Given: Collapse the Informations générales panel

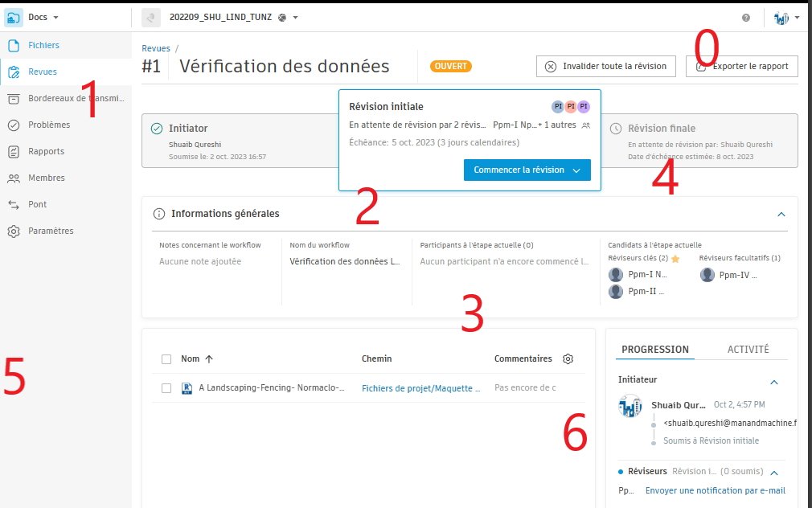Looking at the screenshot, I should click(781, 214).
